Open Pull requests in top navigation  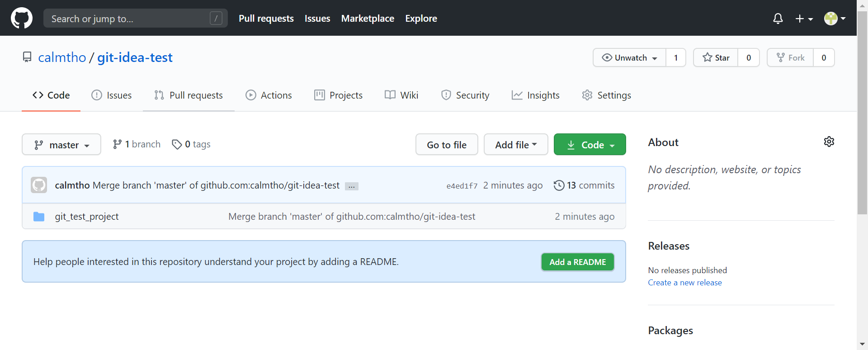[x=266, y=19]
